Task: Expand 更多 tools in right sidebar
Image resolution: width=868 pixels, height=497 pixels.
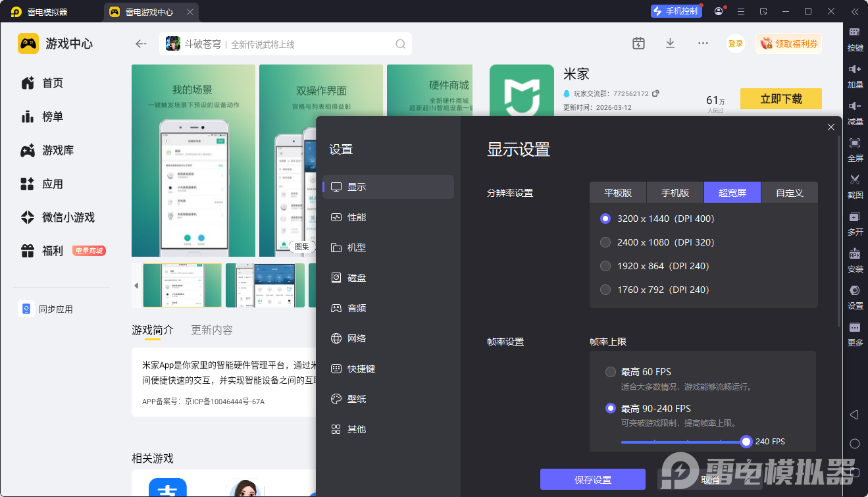Action: pyautogui.click(x=855, y=328)
